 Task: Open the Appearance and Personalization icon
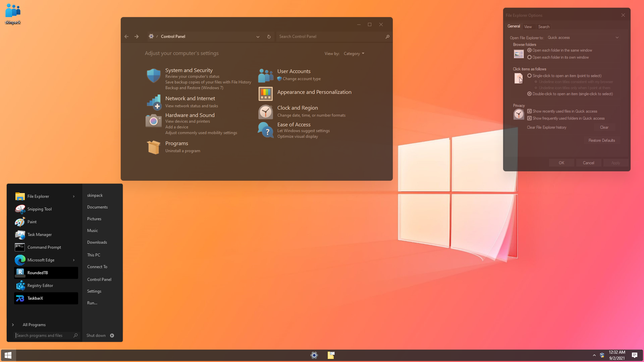point(265,94)
